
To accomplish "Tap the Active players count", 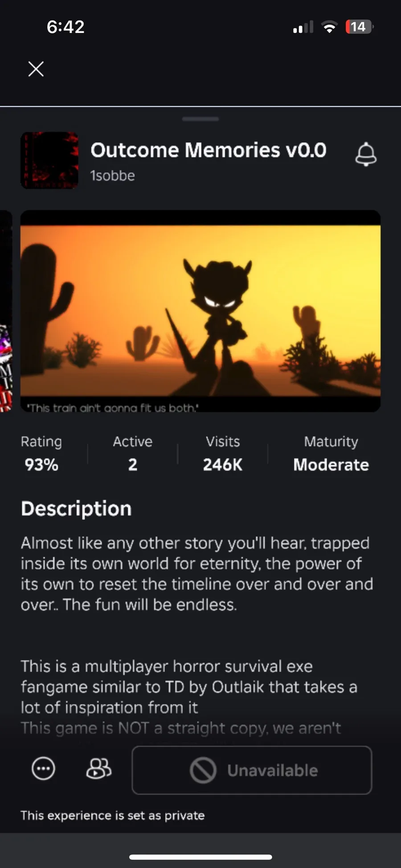I will tap(132, 454).
